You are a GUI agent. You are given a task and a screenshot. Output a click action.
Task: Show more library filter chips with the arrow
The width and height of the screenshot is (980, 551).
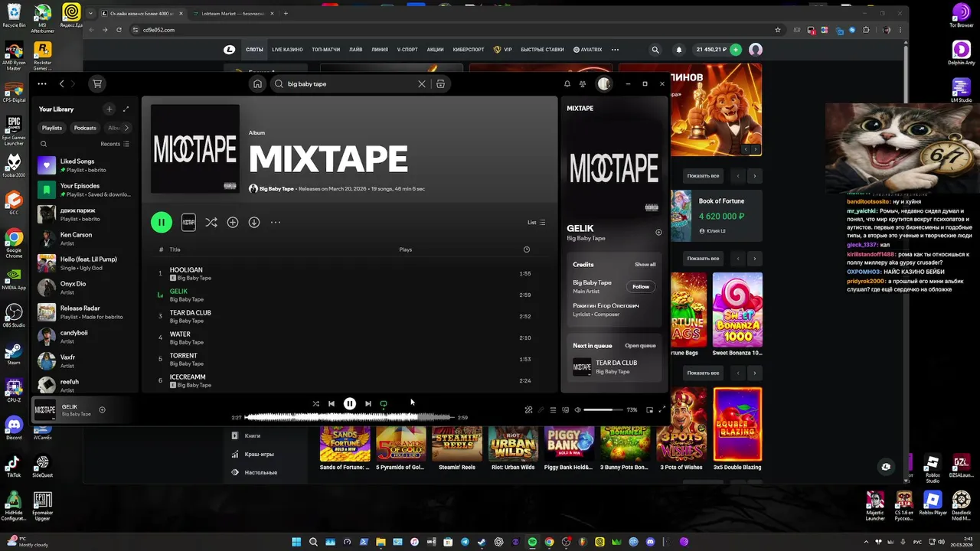point(126,128)
